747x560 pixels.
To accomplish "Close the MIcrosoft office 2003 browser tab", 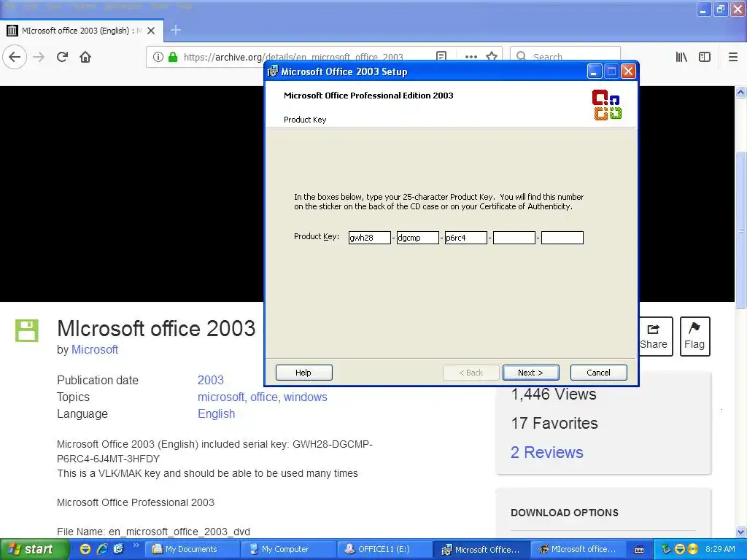I will 151,31.
